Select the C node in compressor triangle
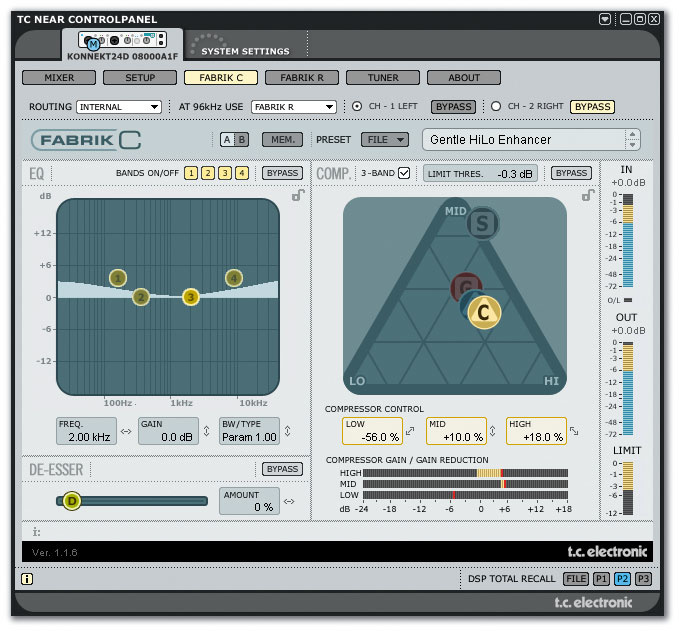The image size is (679, 631). tap(484, 313)
